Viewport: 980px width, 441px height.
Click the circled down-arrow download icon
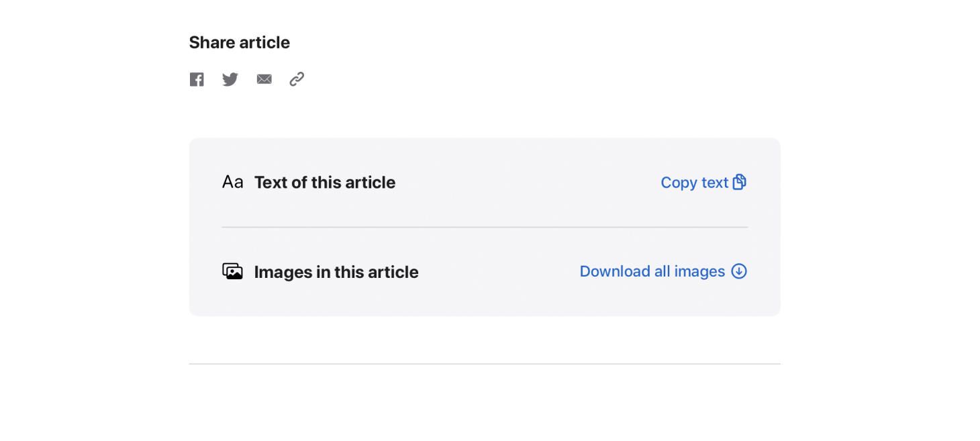739,271
